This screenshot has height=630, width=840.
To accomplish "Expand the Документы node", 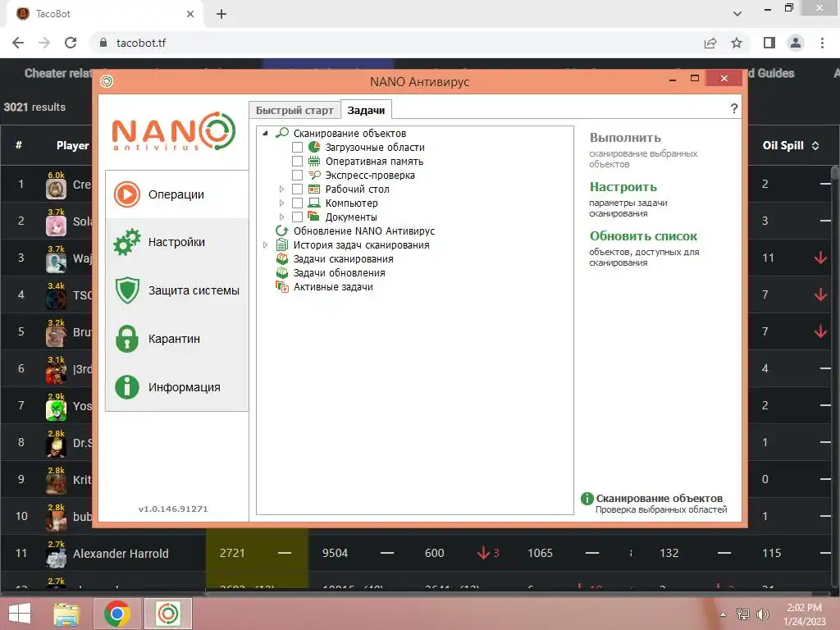I will pos(282,217).
